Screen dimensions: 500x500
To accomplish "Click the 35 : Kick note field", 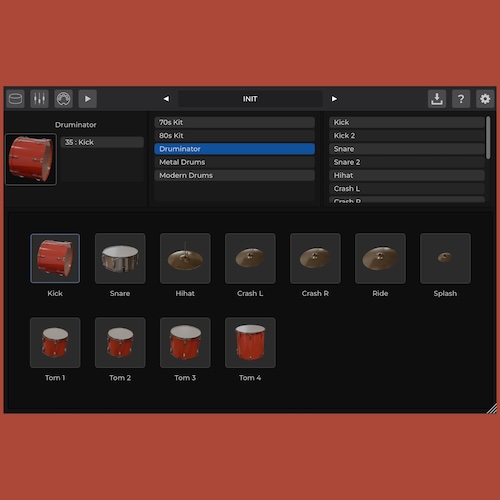I will (102, 142).
